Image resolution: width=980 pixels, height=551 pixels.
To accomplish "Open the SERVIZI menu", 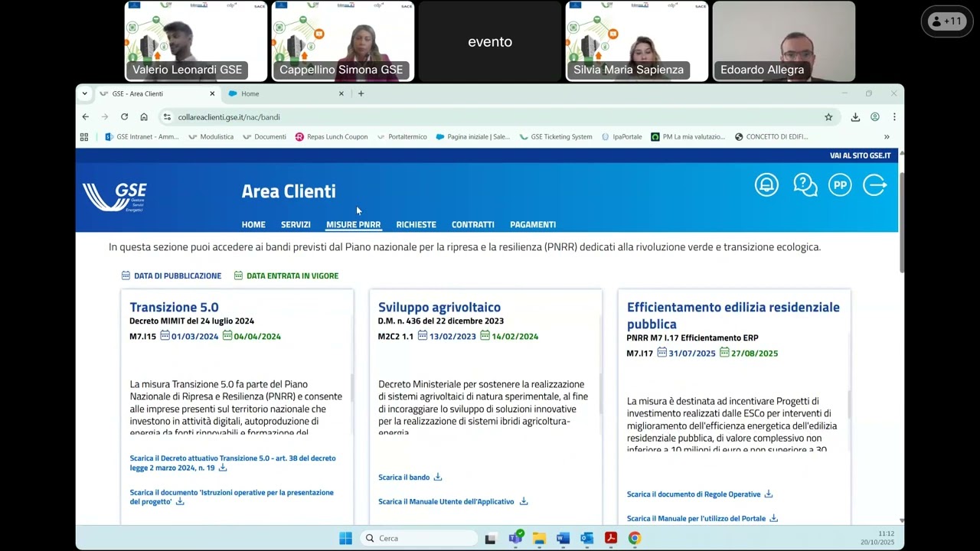I will tap(296, 224).
